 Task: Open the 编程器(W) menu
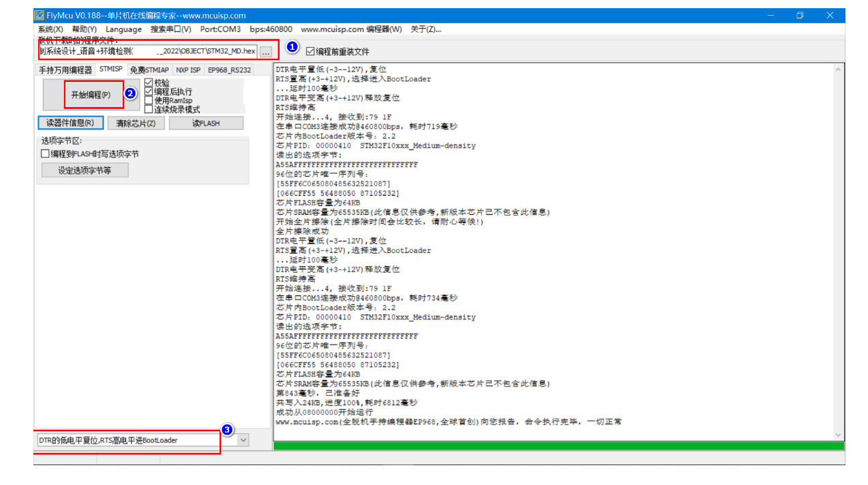click(385, 29)
